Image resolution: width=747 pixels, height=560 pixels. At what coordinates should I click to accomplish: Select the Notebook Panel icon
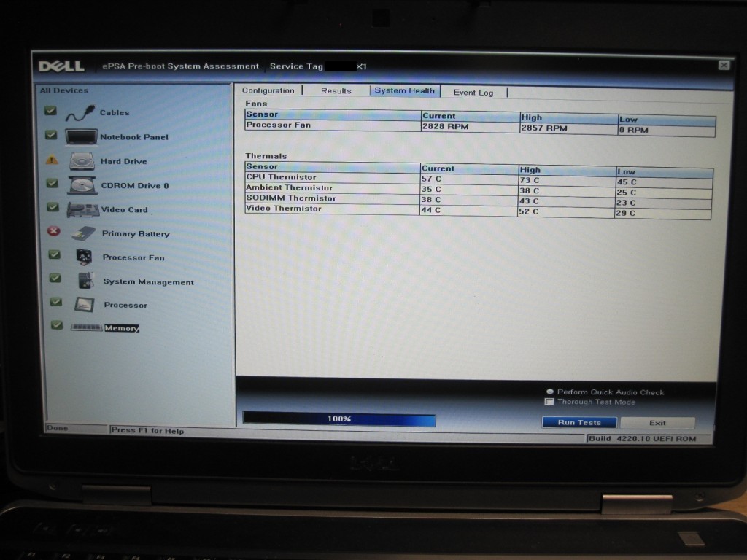pyautogui.click(x=81, y=137)
